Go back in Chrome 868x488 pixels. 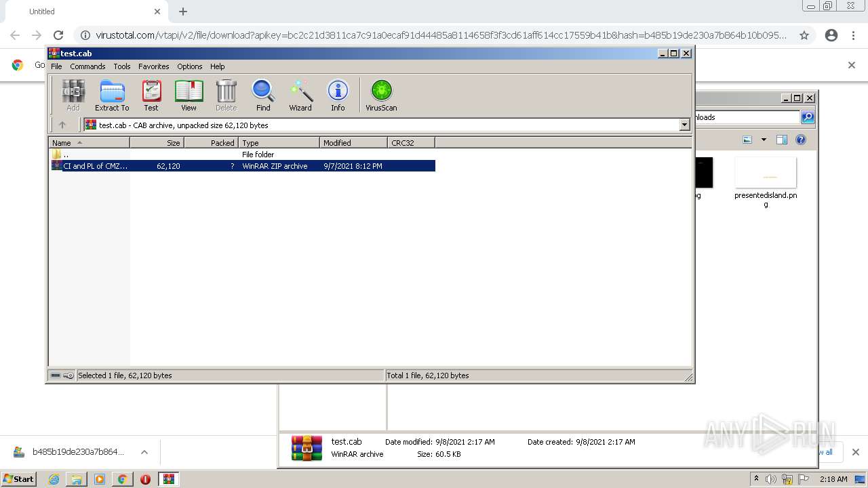[x=15, y=35]
